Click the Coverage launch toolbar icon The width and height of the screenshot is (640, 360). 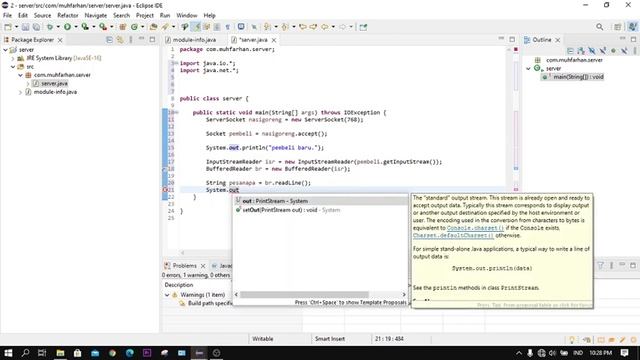tap(85, 27)
